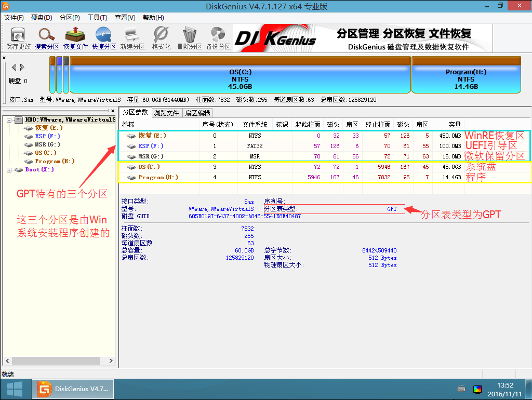
Task: Click Delete Partition (删除分区) icon
Action: [189, 38]
